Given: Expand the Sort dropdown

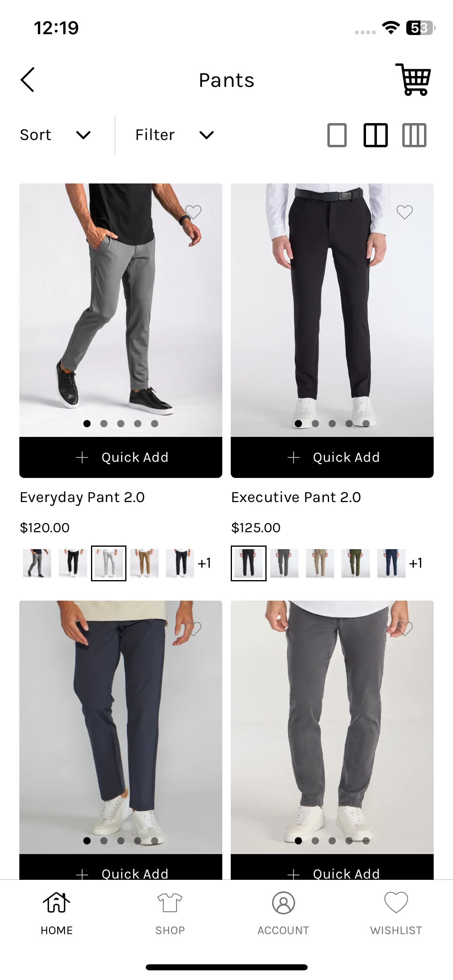Looking at the screenshot, I should (x=55, y=135).
